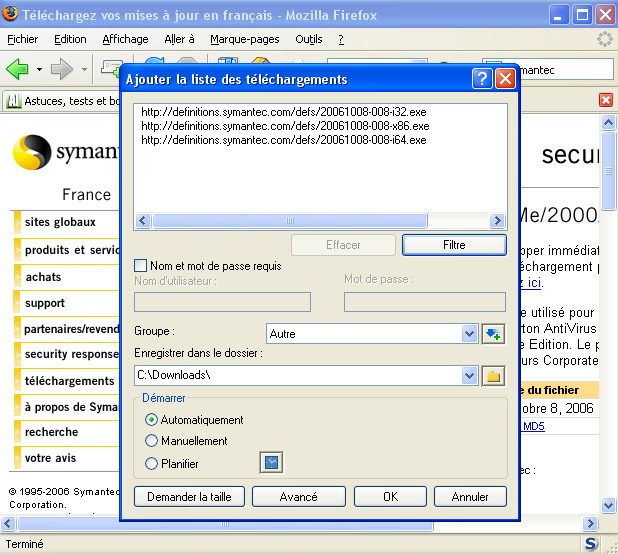Click the Astuces, tests et bo browser tab
The width and height of the screenshot is (618, 554).
coord(63,101)
